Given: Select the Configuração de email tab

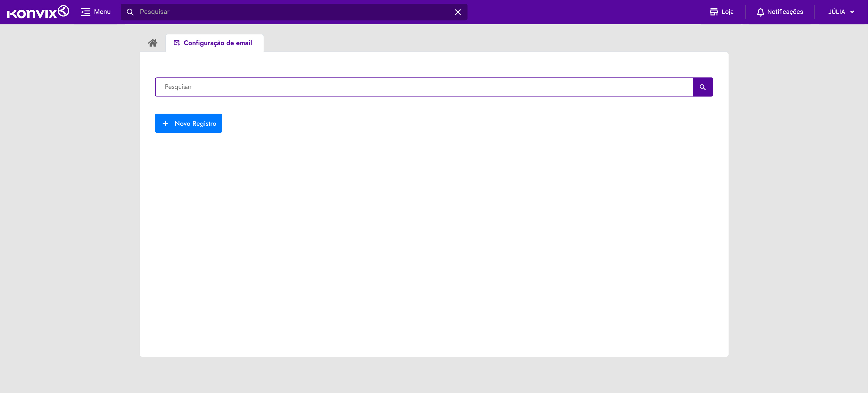Looking at the screenshot, I should 218,43.
